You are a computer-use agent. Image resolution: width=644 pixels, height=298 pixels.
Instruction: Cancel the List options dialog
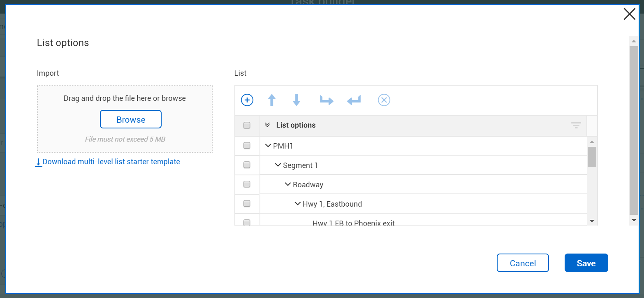tap(523, 263)
